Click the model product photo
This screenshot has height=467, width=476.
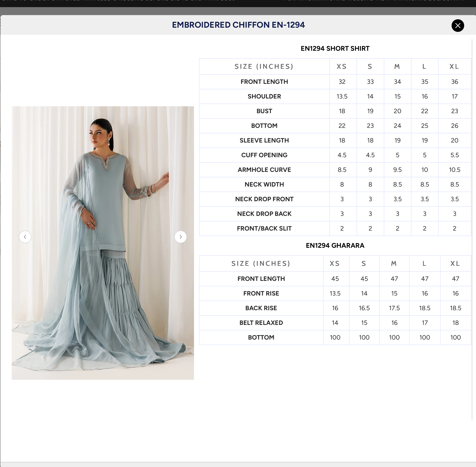103,243
